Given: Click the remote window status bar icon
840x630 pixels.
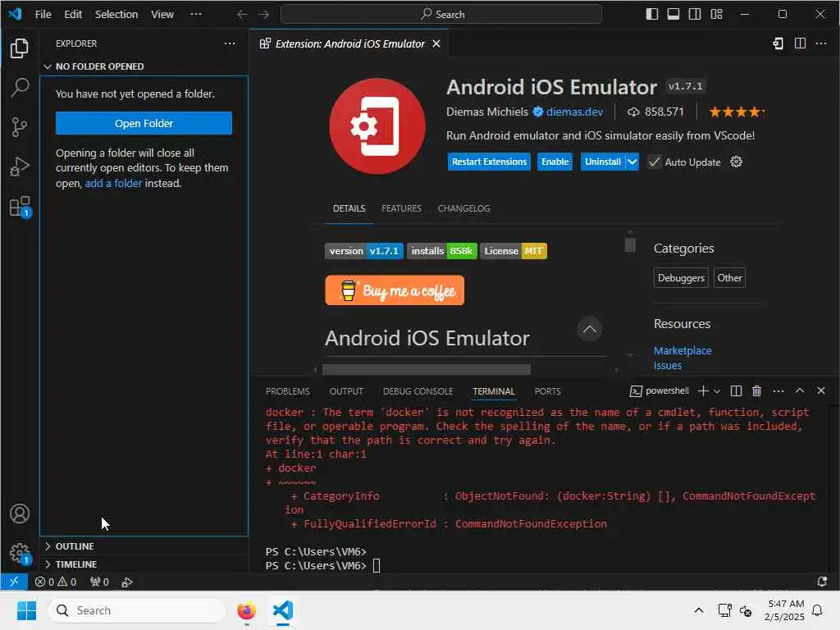Looking at the screenshot, I should (14, 582).
